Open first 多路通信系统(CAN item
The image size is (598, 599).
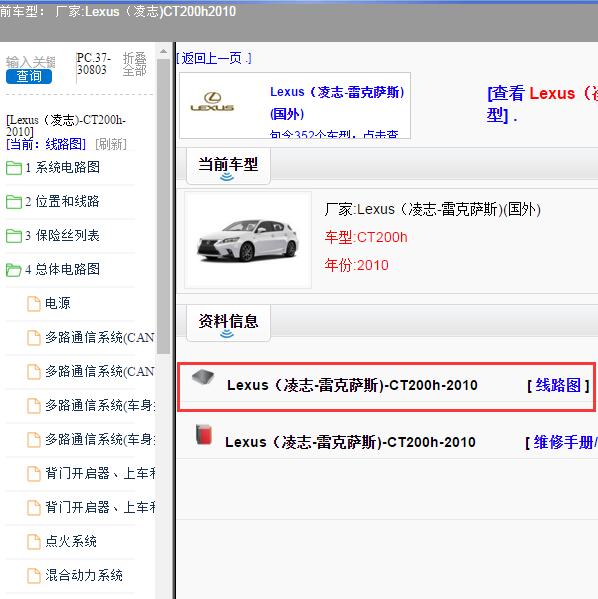coord(100,337)
